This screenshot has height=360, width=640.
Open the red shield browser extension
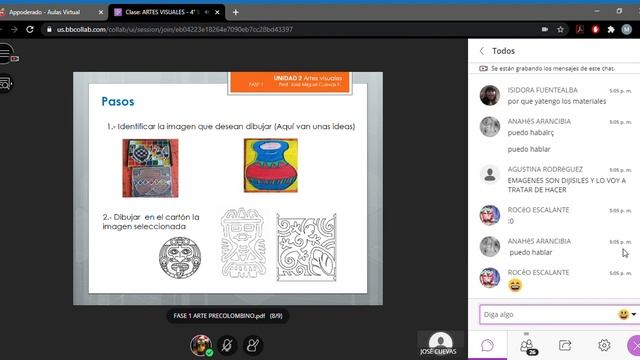coord(596,29)
